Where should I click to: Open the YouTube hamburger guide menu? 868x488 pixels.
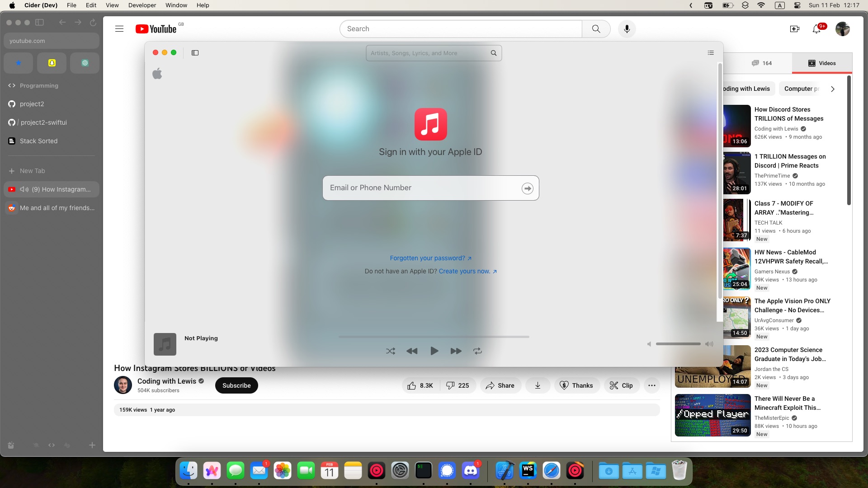[119, 29]
